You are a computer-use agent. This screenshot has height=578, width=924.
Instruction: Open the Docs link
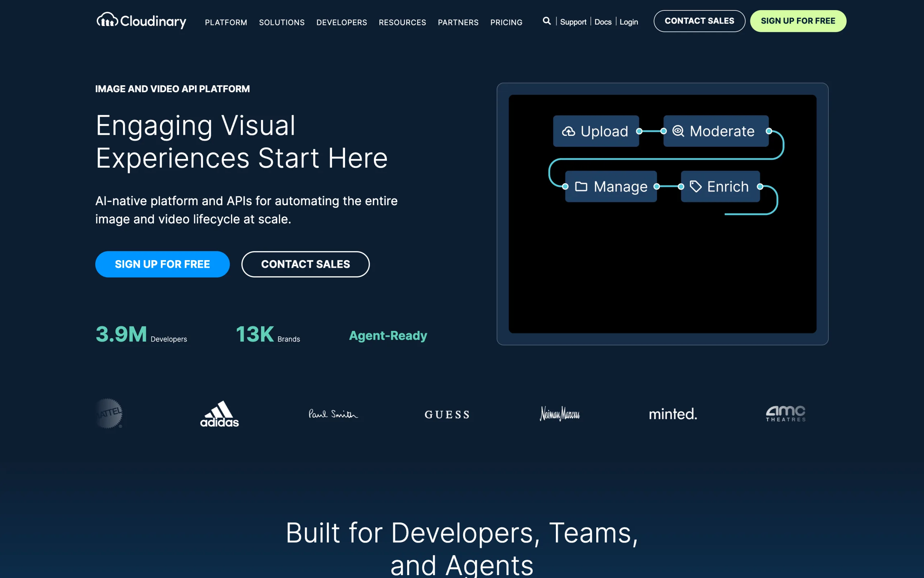click(603, 22)
